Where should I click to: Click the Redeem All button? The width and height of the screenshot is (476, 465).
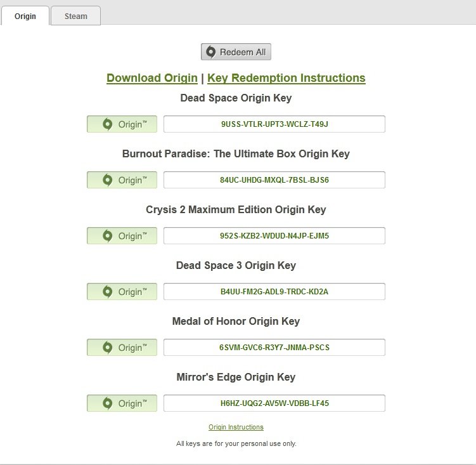(236, 52)
